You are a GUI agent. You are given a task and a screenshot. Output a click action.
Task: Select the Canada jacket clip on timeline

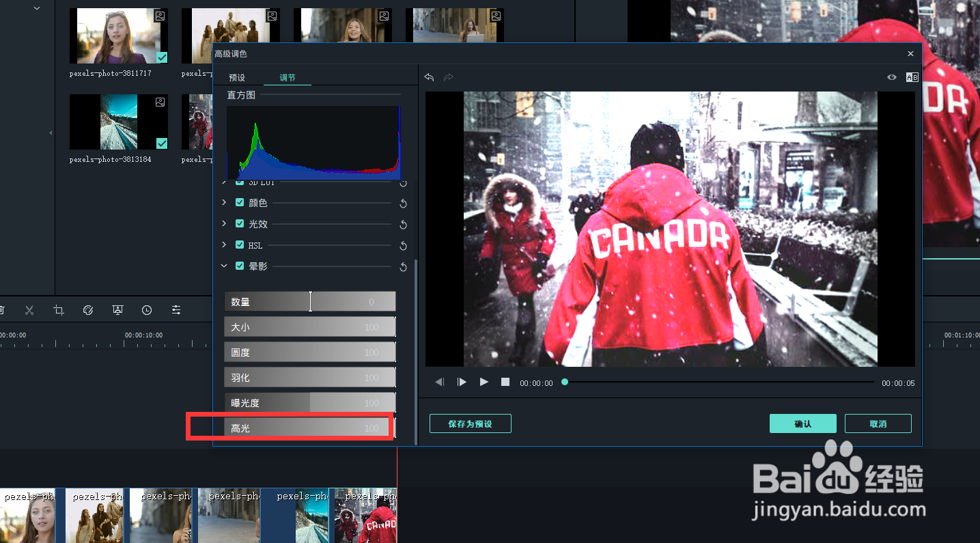(365, 516)
